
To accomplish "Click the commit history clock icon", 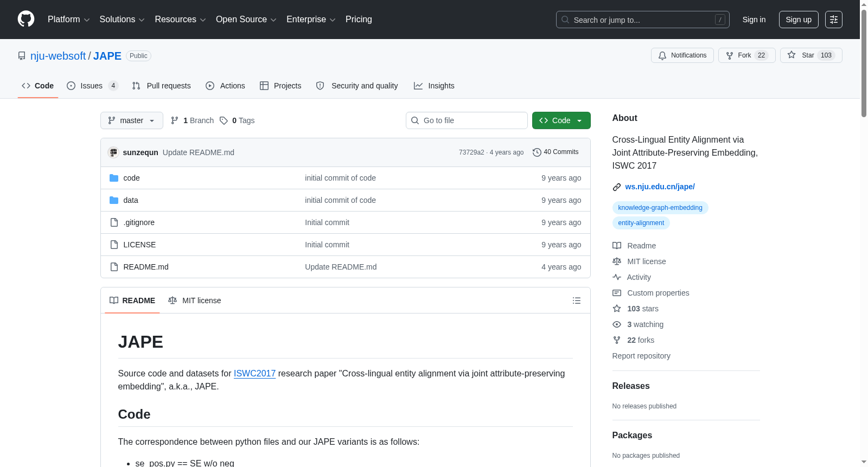I will 537,152.
